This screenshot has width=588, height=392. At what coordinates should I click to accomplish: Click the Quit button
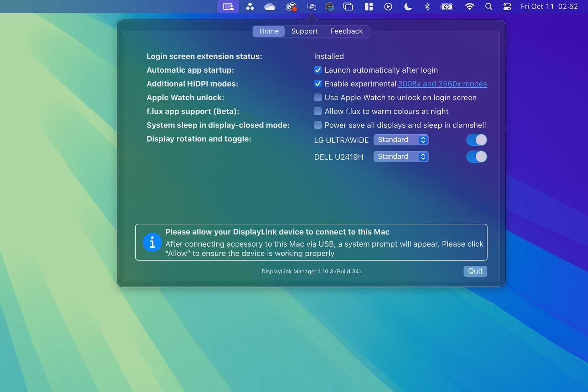(475, 271)
